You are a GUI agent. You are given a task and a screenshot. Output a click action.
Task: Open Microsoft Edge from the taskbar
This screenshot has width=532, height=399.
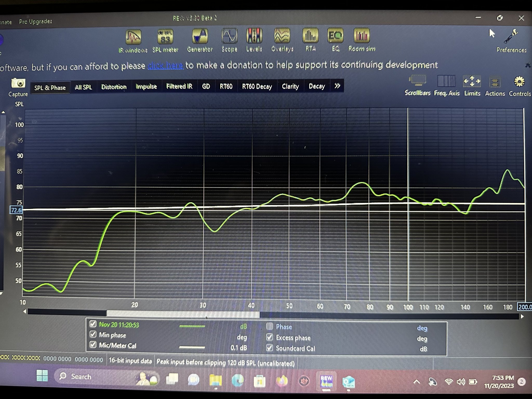[237, 381]
